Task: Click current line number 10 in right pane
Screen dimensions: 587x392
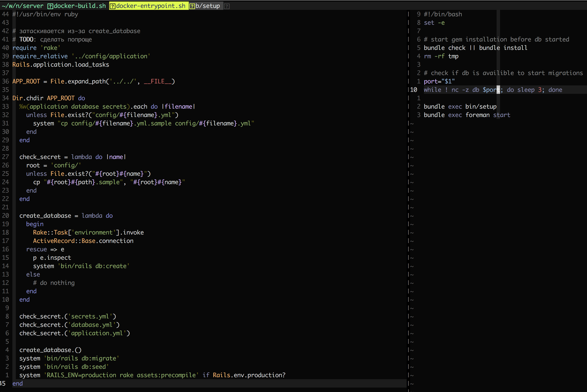Action: [413, 90]
